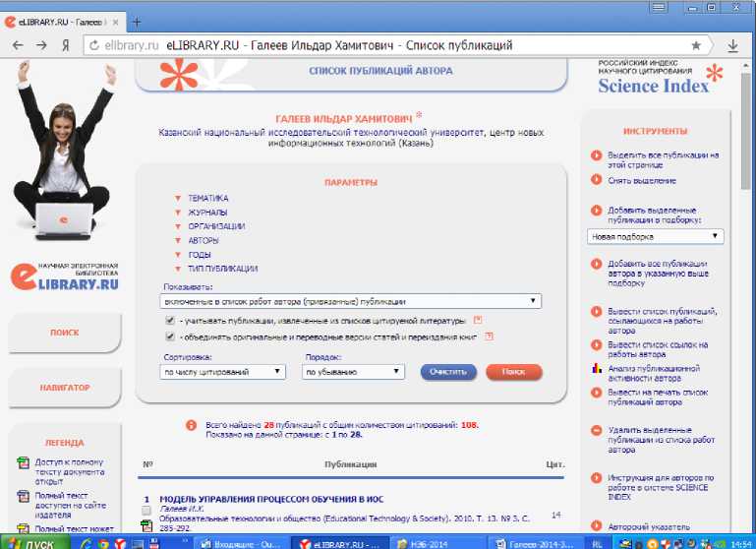Open a new browser tab with plus

click(x=137, y=22)
